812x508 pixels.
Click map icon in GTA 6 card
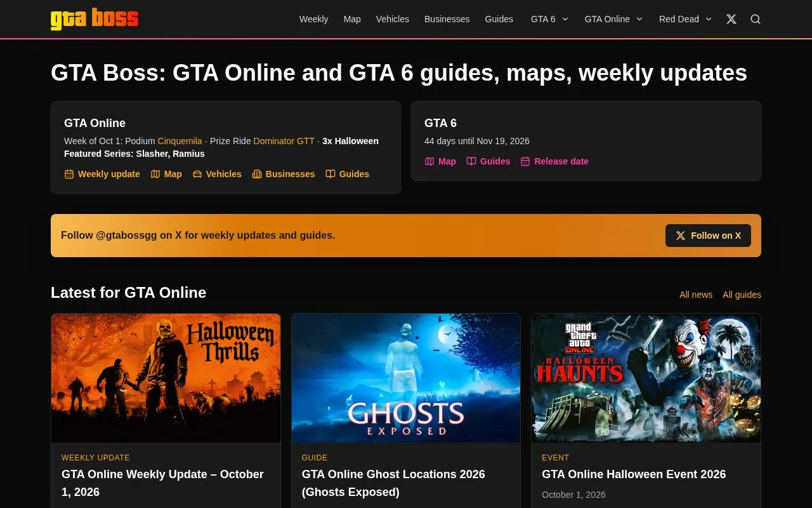[429, 161]
